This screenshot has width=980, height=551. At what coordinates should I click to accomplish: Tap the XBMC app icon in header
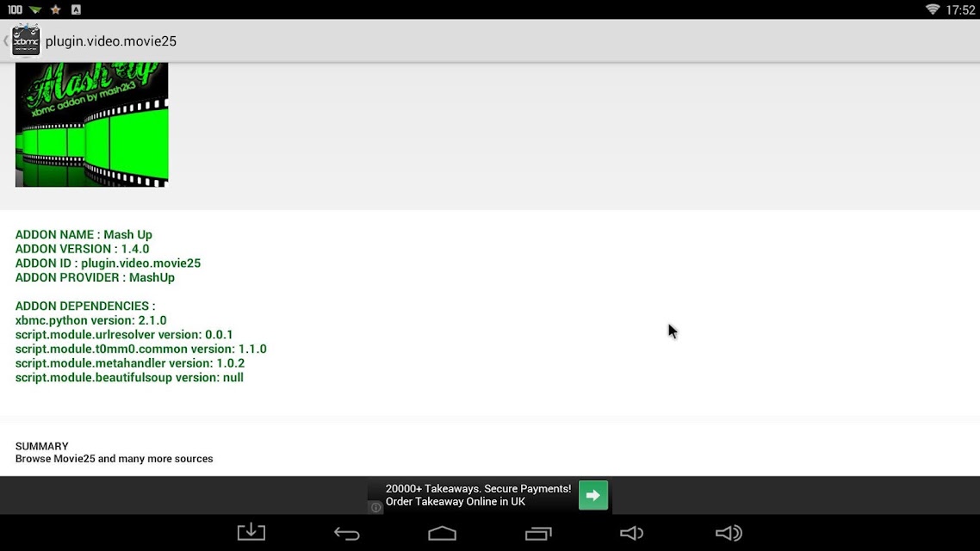[26, 40]
